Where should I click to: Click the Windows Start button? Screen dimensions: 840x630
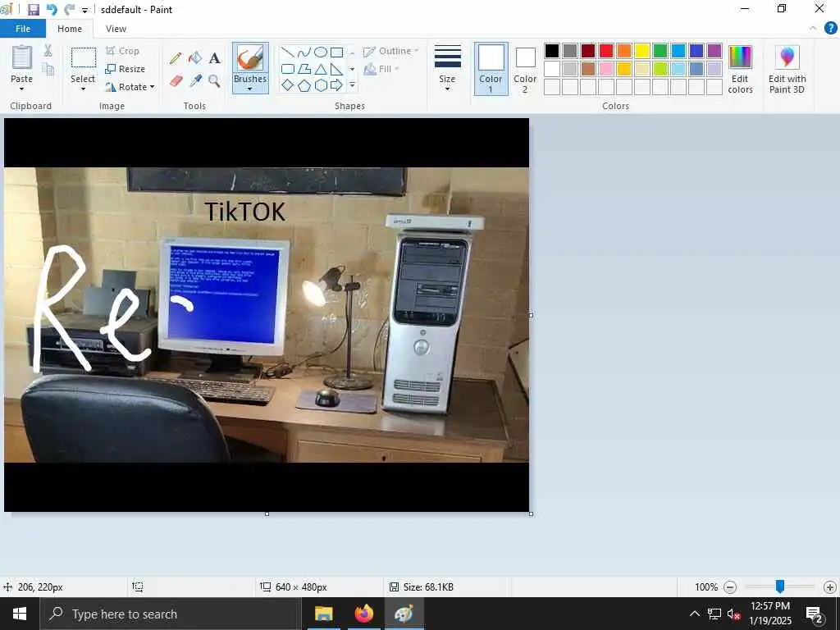20,614
